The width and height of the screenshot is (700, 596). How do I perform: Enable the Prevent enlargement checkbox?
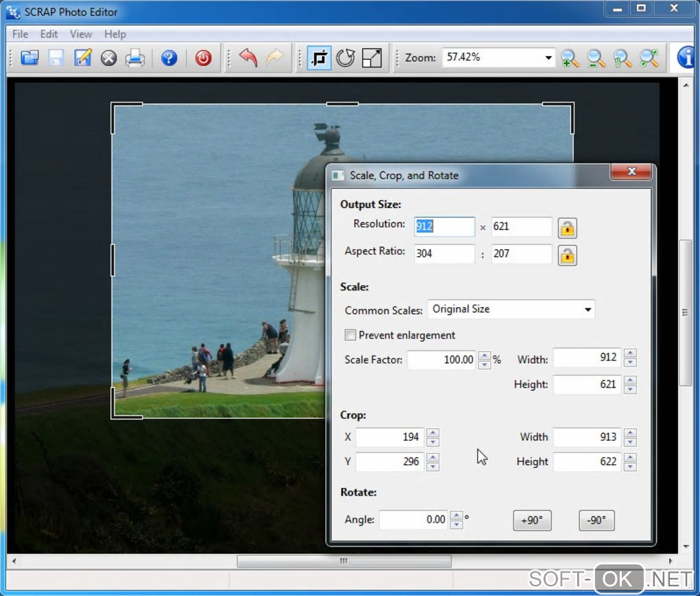coord(351,335)
